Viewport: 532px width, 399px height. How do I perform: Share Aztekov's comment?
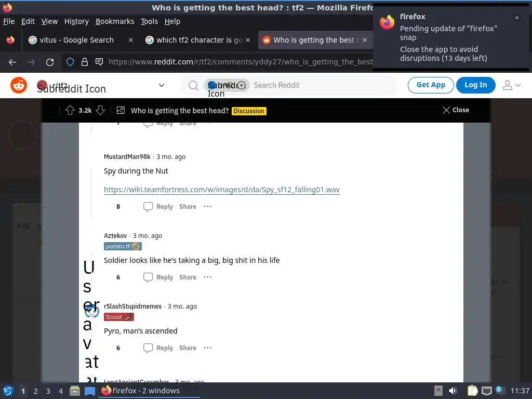[188, 277]
